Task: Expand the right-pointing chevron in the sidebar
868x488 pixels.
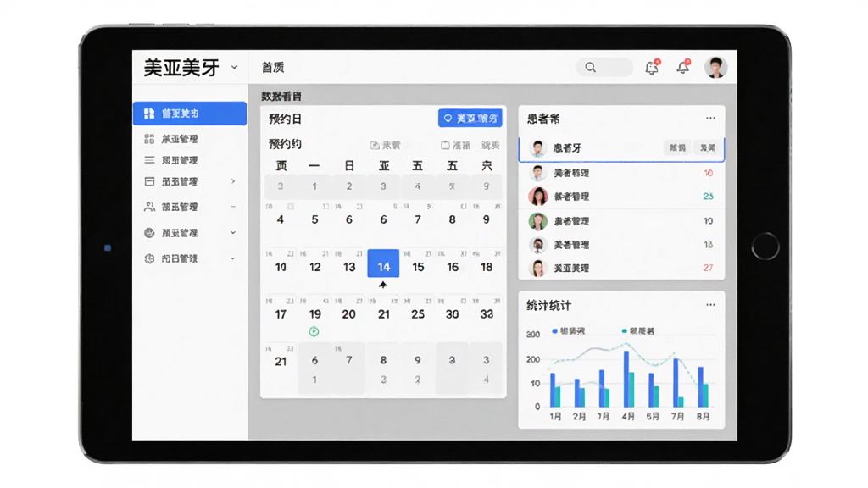Action: [x=233, y=181]
